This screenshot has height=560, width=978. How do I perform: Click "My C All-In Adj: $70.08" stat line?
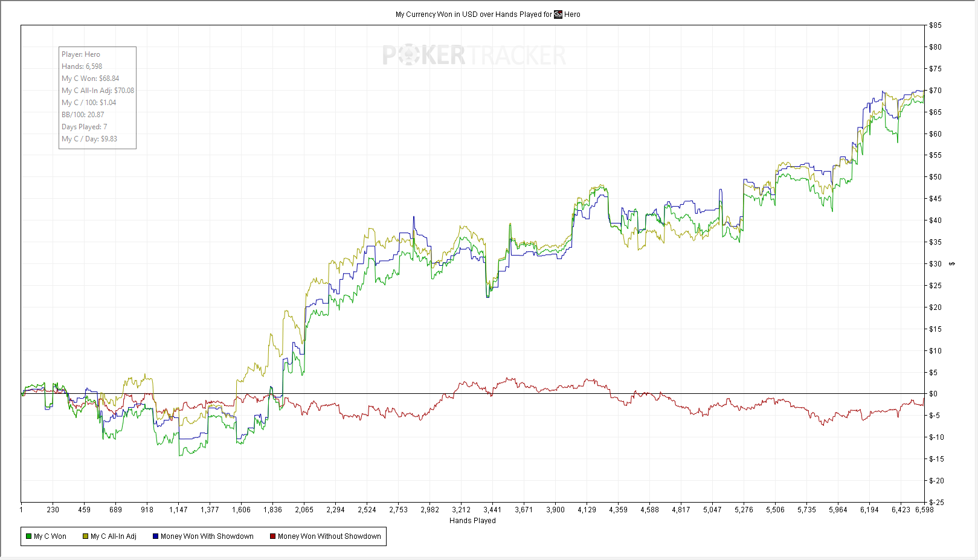pos(98,91)
